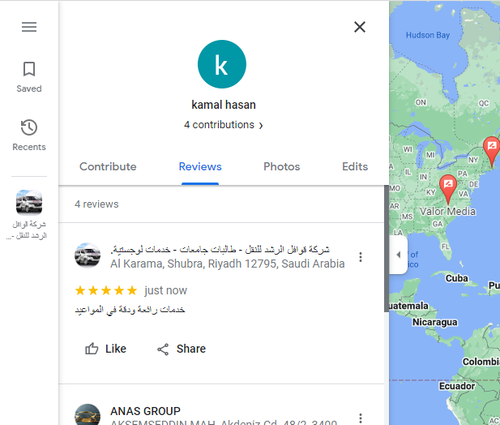Screen dimensions: 500x425
Task: Share the first review
Action: point(181,349)
